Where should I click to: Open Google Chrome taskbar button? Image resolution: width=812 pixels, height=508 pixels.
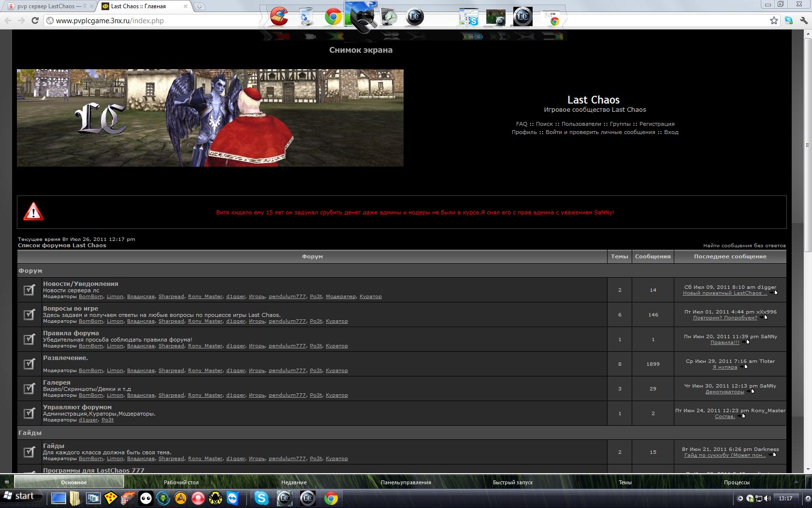pyautogui.click(x=331, y=498)
